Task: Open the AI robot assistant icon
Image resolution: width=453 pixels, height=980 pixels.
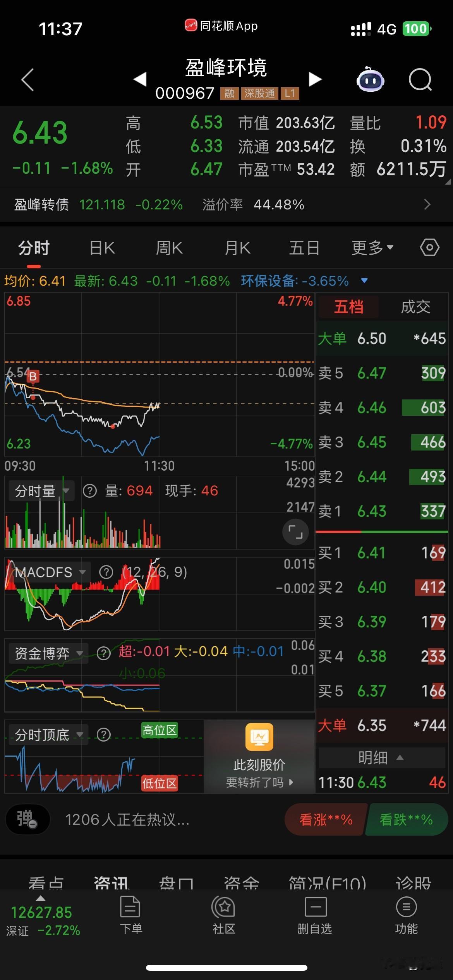Action: (370, 80)
